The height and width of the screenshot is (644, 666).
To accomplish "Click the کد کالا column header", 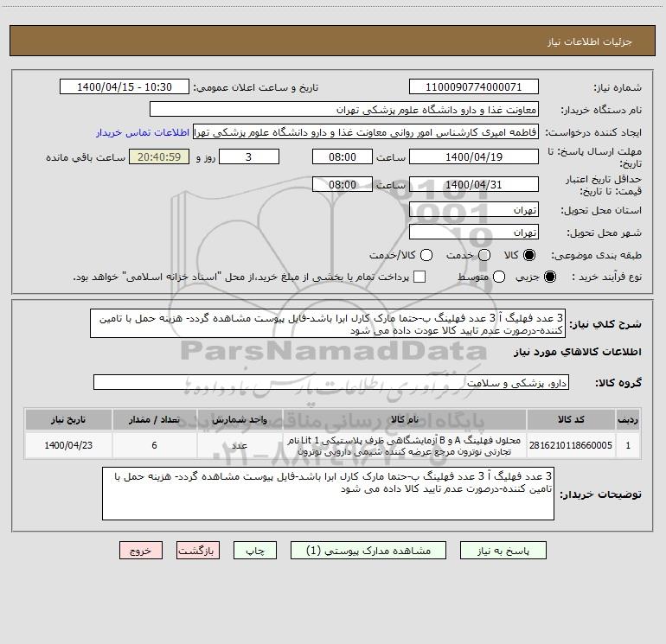I will [x=571, y=419].
